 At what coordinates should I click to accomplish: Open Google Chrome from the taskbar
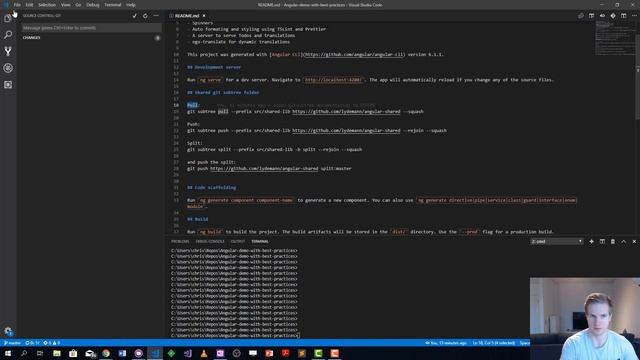point(106,353)
